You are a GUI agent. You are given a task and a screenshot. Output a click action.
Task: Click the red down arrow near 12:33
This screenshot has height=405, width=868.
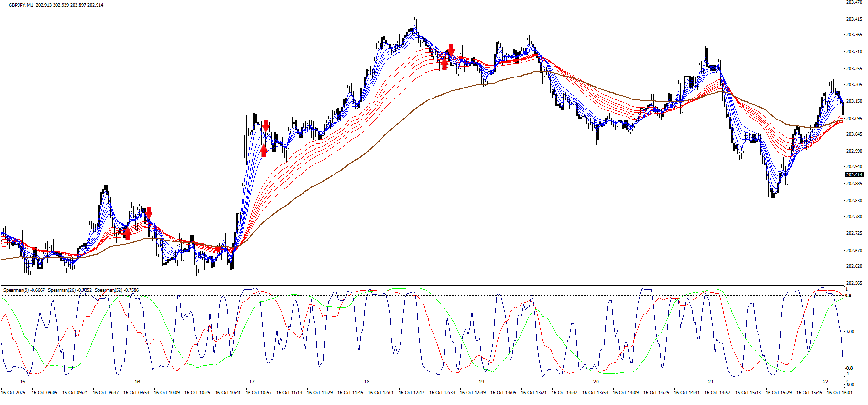[x=451, y=50]
